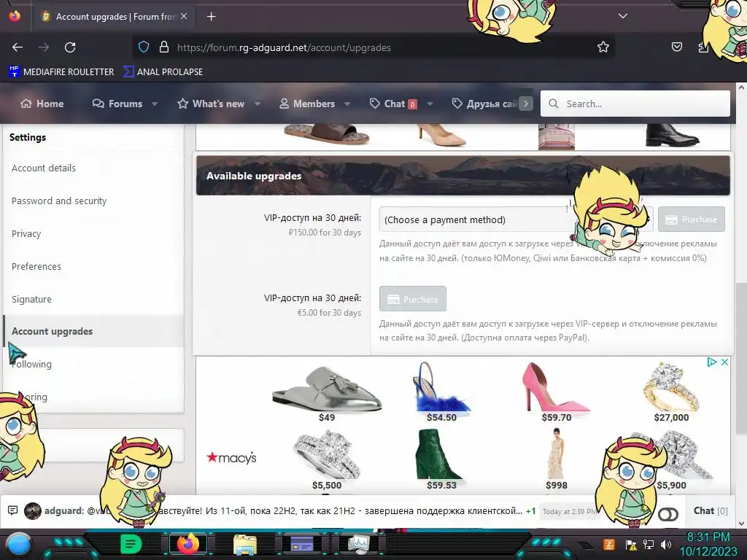Bookmark this page with the star icon
Viewport: 747px width, 560px height.
(x=603, y=47)
